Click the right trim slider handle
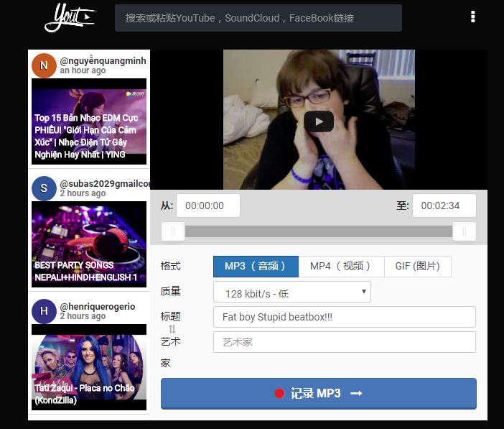The height and width of the screenshot is (429, 504). coord(465,231)
